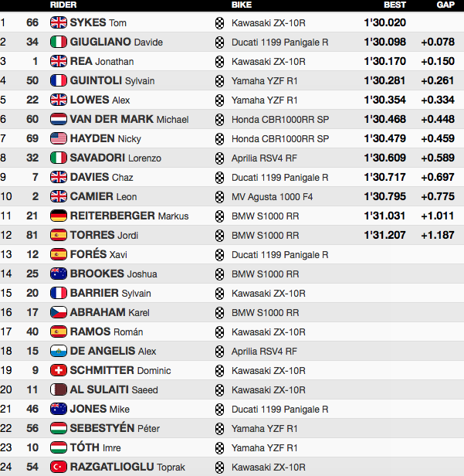The width and height of the screenshot is (464, 476).
Task: Click the German flag beside REITERBERGER Markus
Action: point(58,216)
